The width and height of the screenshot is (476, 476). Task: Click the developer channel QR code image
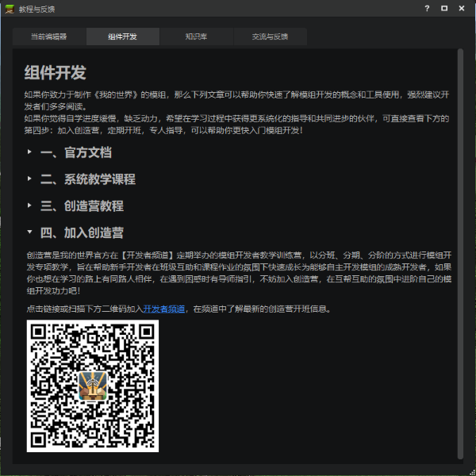pos(93,386)
